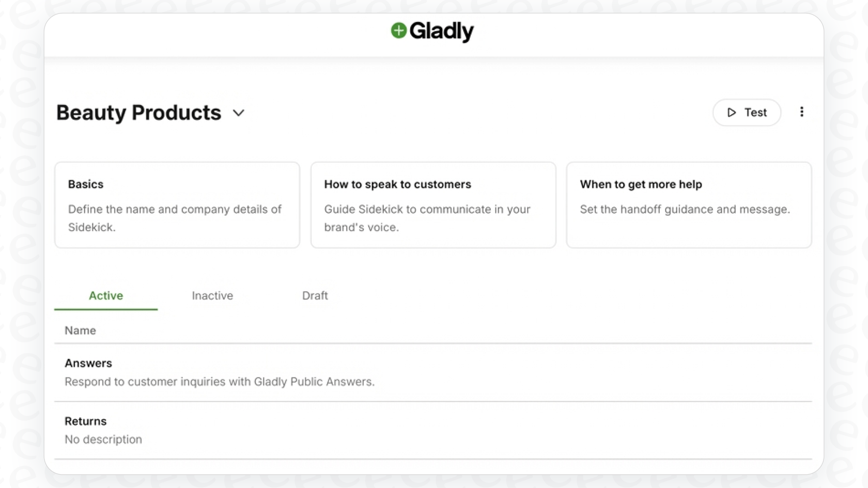Viewport: 868px width, 488px height.
Task: Click the Beauty Products title text
Action: [137, 113]
